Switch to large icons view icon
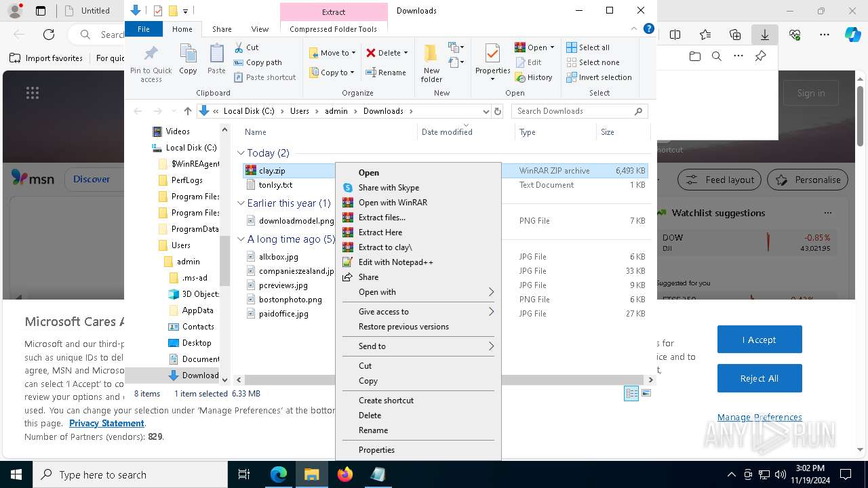868x488 pixels. pos(646,394)
